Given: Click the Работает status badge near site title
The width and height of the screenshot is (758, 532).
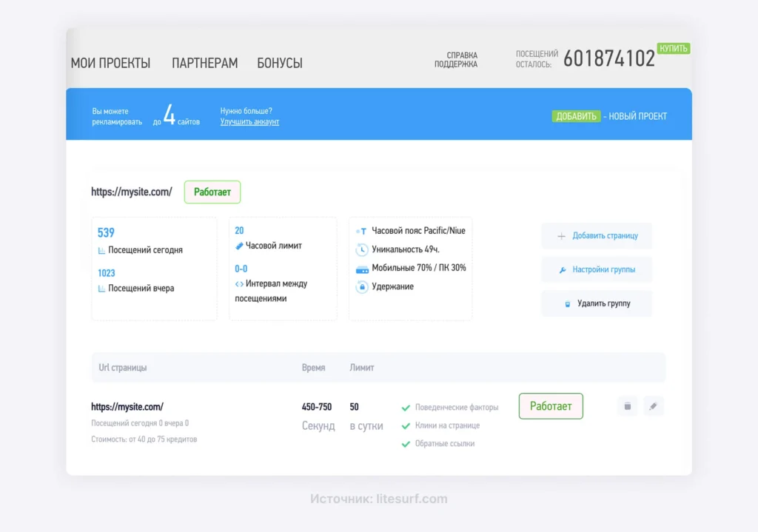Looking at the screenshot, I should [212, 192].
